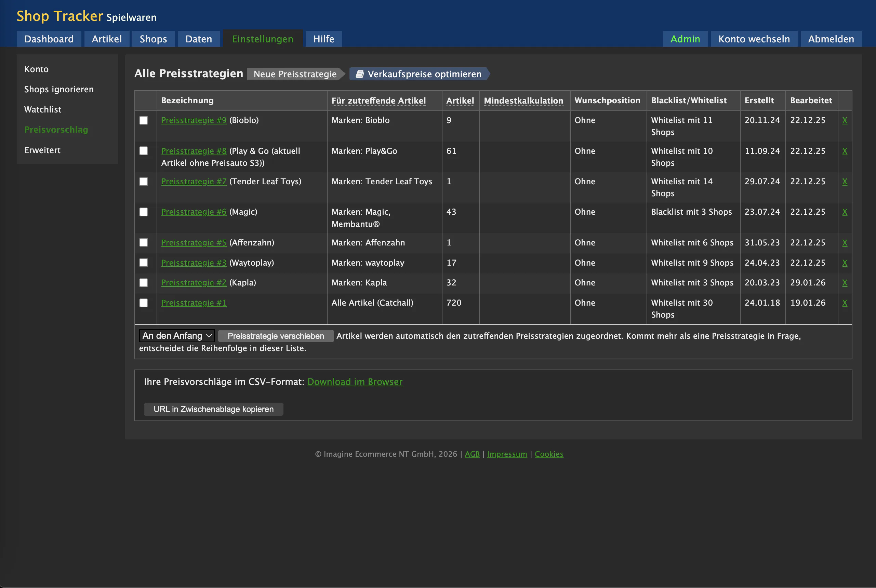Delete Kapla strategy with X

pos(845,283)
